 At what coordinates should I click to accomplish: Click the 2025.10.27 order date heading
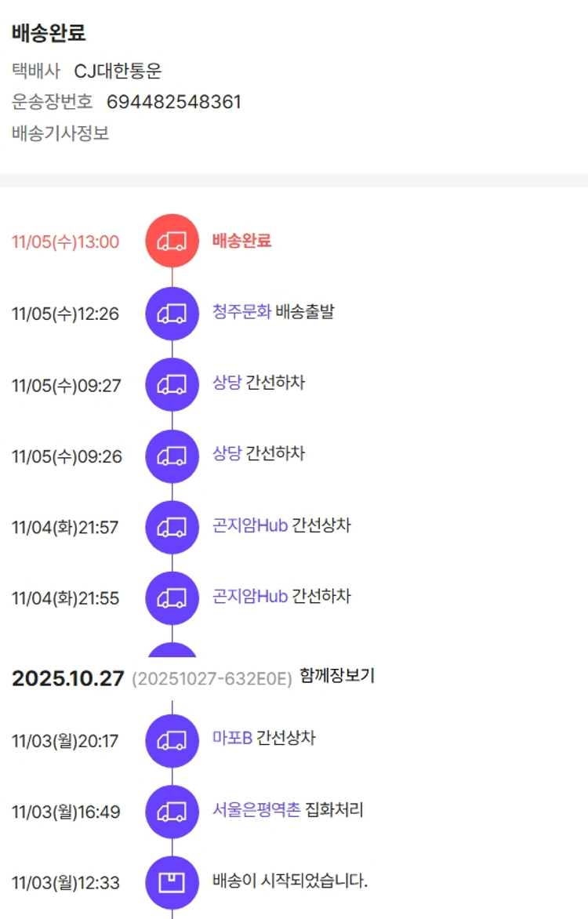click(67, 678)
